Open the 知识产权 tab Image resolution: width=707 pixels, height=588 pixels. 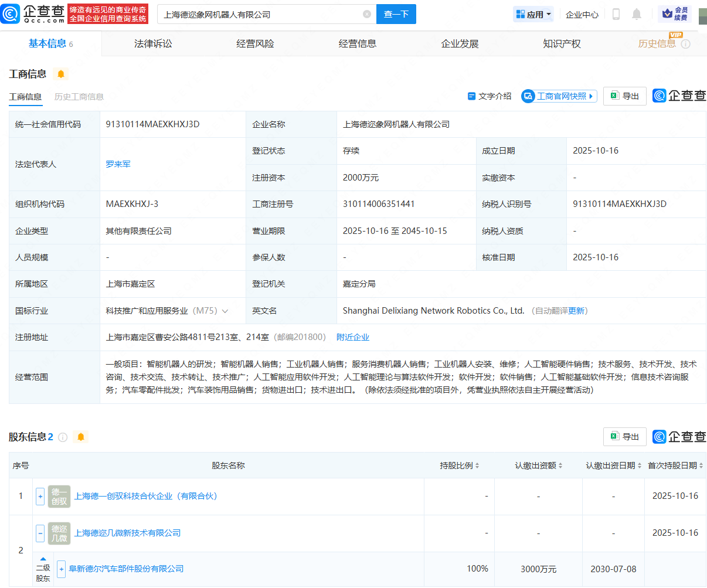[x=562, y=44]
